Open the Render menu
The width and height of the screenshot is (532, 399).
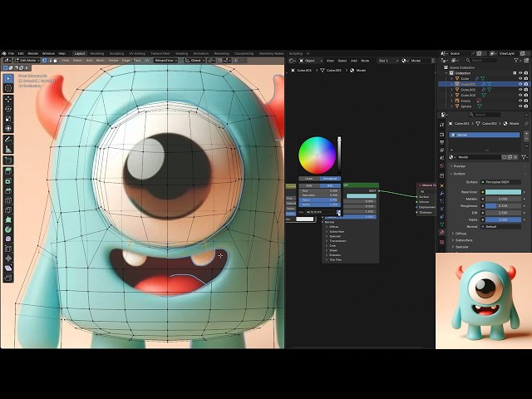(x=33, y=53)
